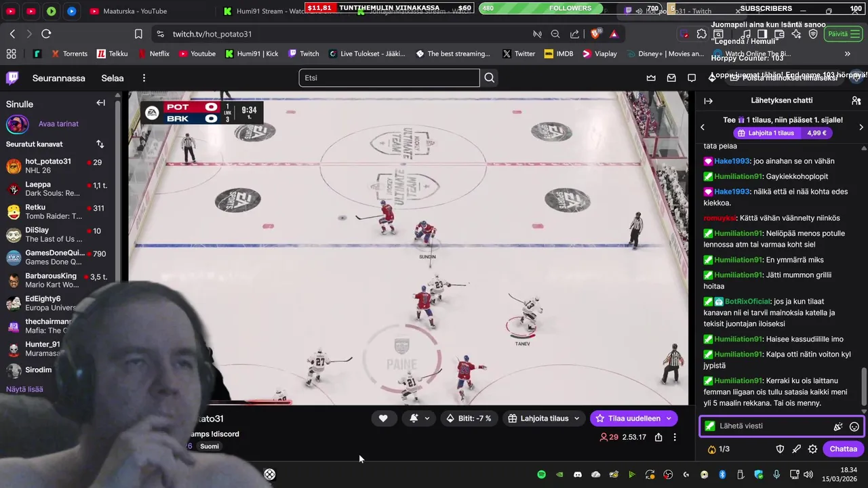Open the chat celebration icon in message box
The image size is (868, 488).
coord(838,426)
